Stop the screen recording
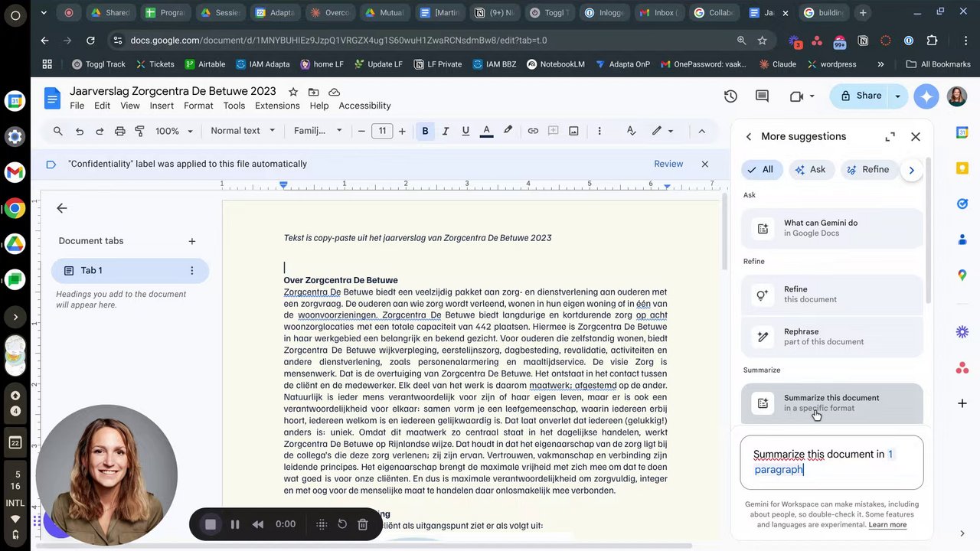The width and height of the screenshot is (980, 551). coord(211,524)
